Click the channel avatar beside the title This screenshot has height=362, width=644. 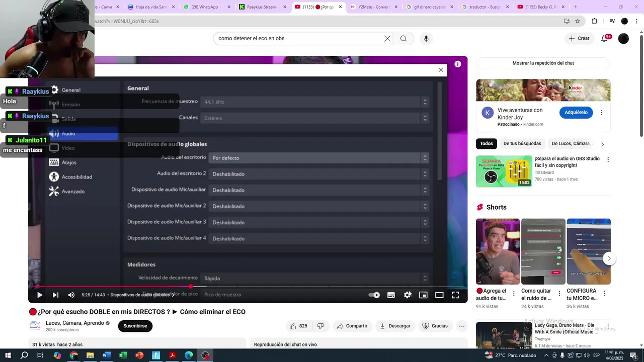[x=35, y=326]
